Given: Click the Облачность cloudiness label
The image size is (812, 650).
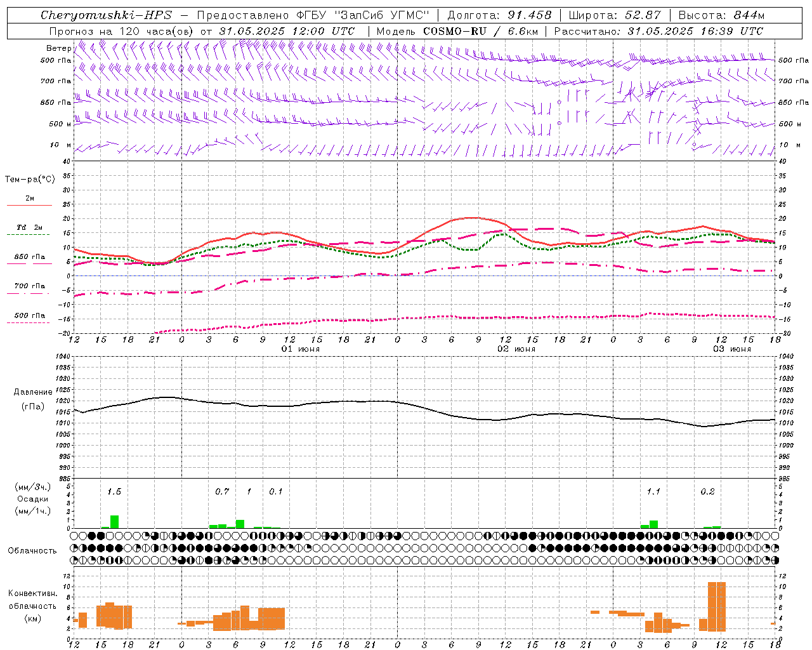Looking at the screenshot, I should click(x=32, y=551).
